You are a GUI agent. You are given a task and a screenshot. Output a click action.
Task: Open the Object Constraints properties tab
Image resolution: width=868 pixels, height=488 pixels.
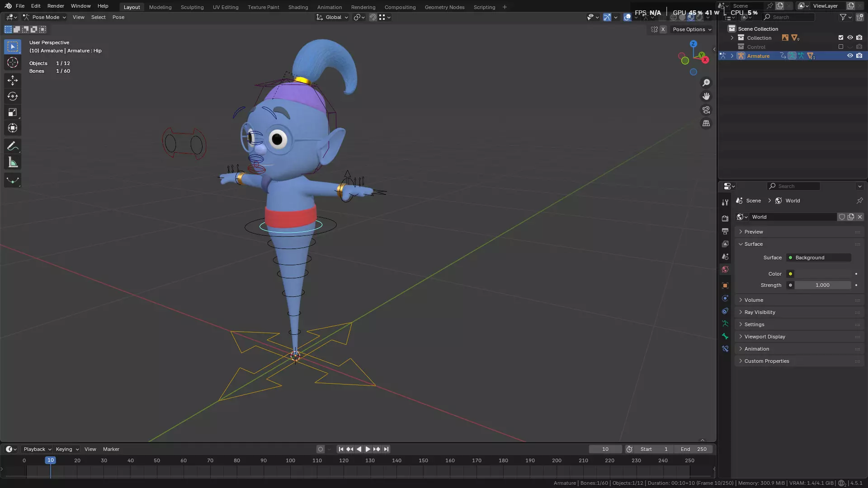(725, 311)
